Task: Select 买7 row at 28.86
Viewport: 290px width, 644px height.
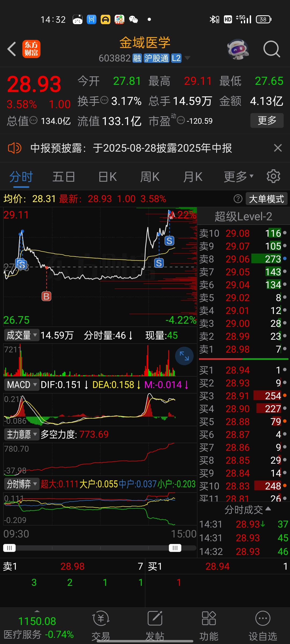Action: click(x=243, y=447)
